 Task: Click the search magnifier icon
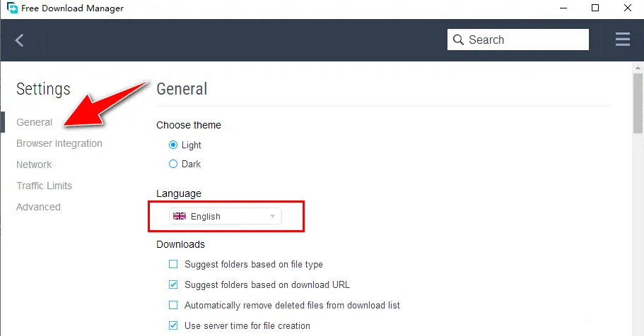(x=458, y=40)
